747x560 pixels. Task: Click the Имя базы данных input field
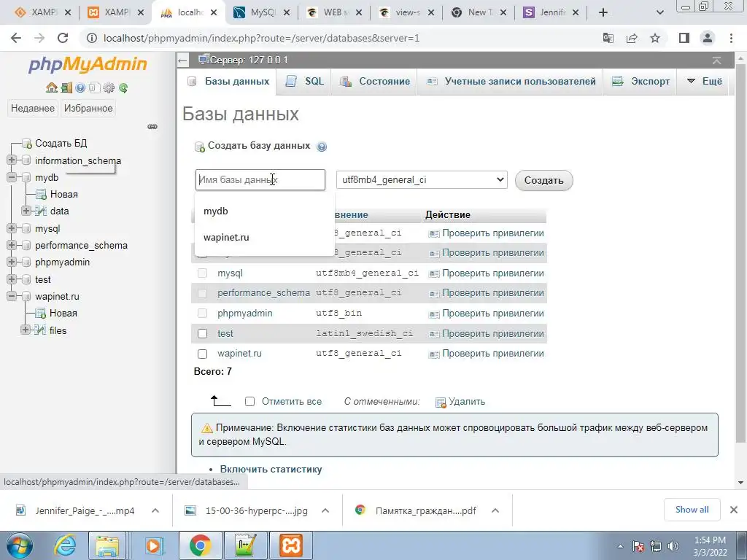tap(260, 180)
